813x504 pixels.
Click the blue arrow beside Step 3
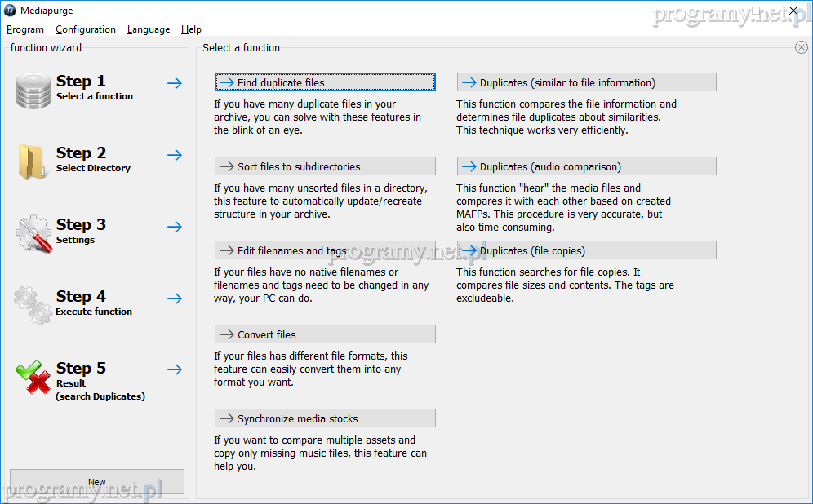[175, 227]
